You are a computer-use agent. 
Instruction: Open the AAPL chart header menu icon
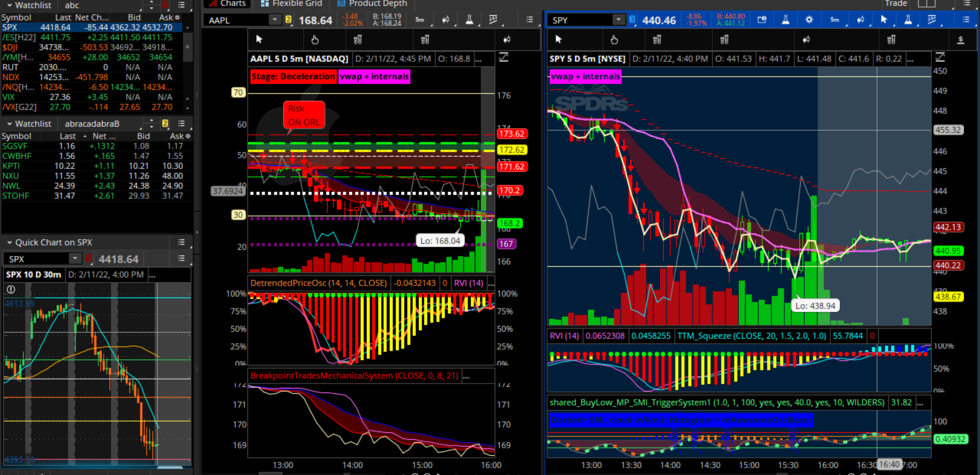pyautogui.click(x=530, y=20)
